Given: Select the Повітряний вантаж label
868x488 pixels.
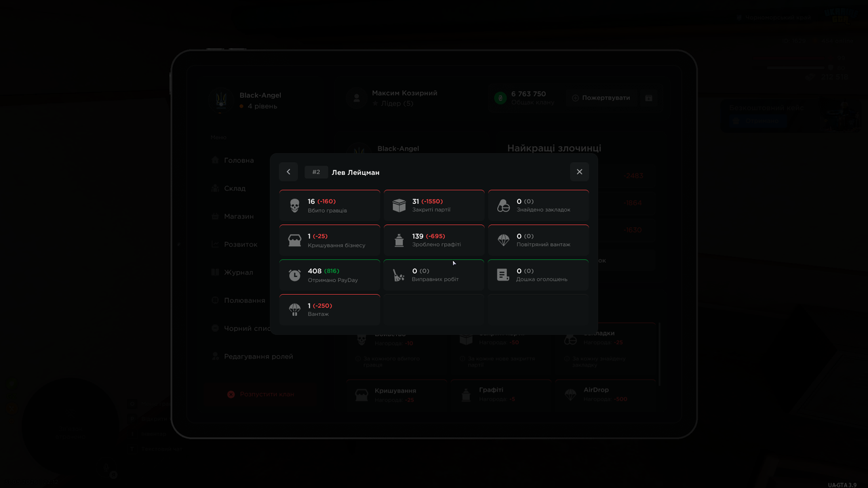Looking at the screenshot, I should tap(543, 245).
